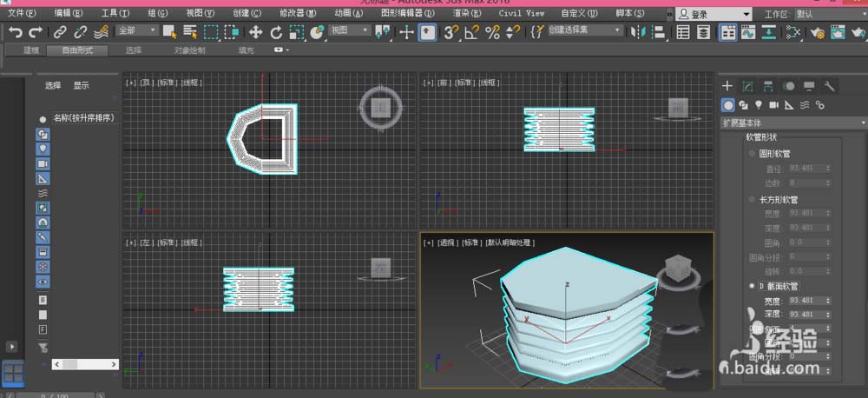868x398 pixels.
Task: Activate the Rotate tool
Action: pos(276,31)
